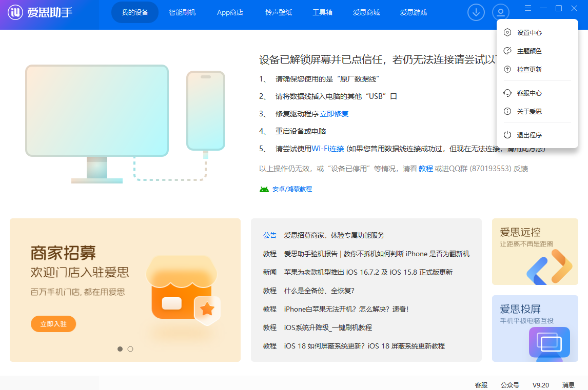Open 消息 in the status bar
Viewport: 588px width, 390px height.
point(568,385)
